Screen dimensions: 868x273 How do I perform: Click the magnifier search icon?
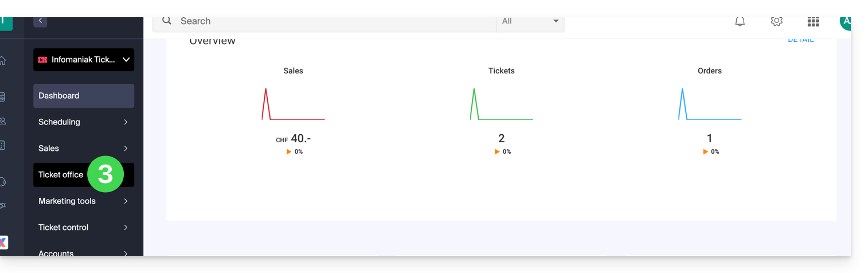167,21
